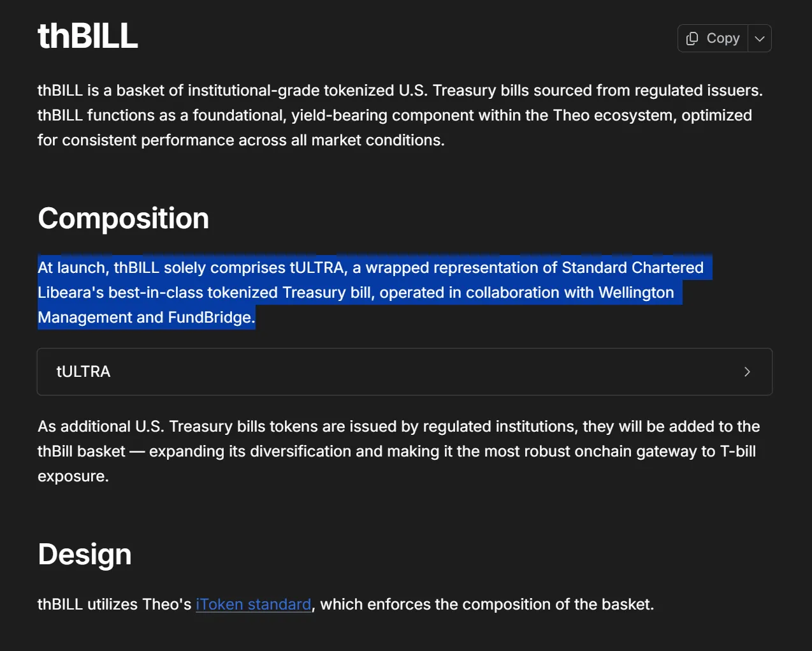Follow the iToken standard link
Image resolution: width=812 pixels, height=651 pixels.
point(253,604)
